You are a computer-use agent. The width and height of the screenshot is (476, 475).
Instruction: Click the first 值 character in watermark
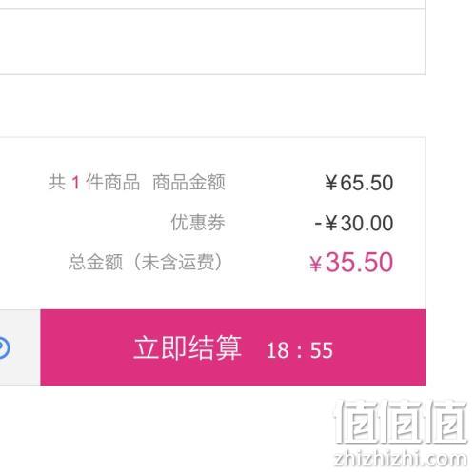click(356, 422)
